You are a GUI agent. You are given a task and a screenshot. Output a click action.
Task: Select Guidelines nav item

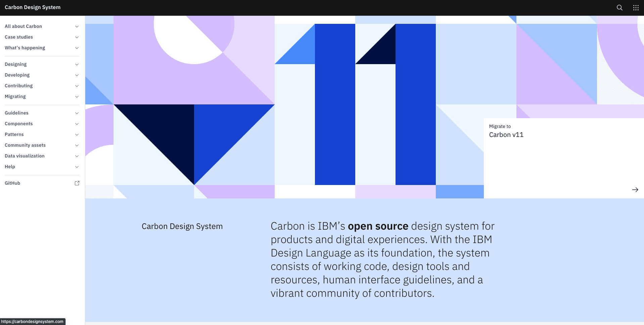[x=42, y=113]
